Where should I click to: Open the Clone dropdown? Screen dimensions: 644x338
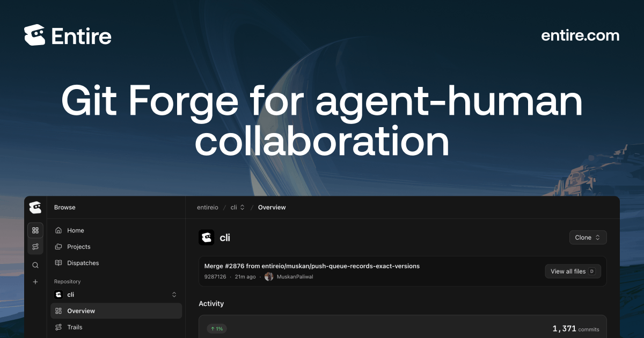click(588, 238)
